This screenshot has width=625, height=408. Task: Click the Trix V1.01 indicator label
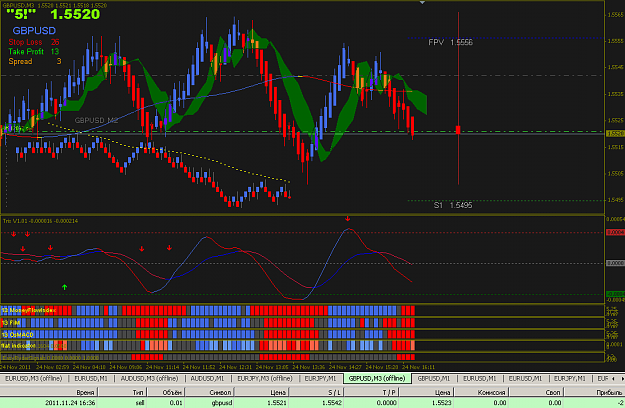[x=40, y=221]
